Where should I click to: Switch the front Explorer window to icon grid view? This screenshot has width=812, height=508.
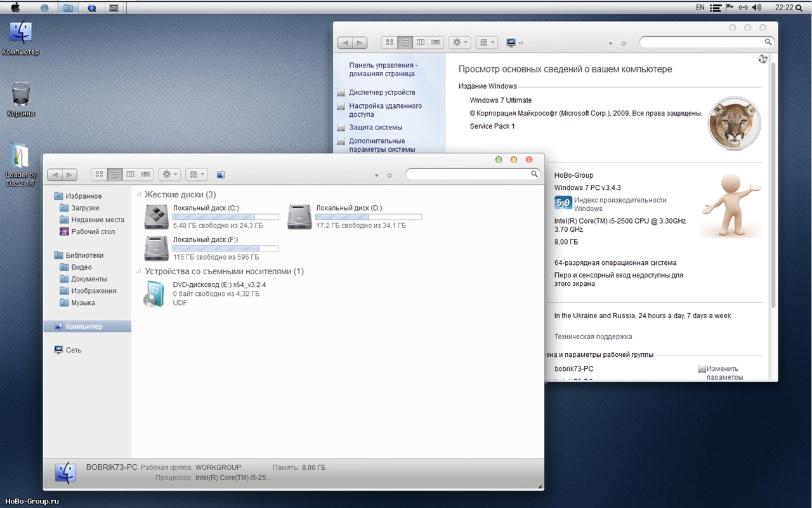(99, 175)
